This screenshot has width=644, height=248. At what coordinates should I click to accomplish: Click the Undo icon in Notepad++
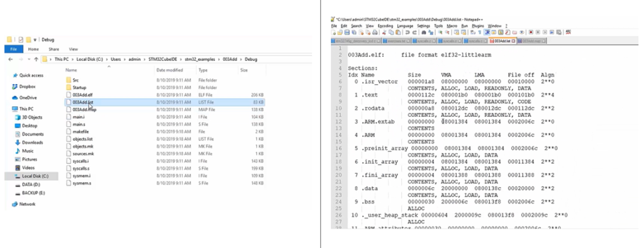[x=407, y=32]
